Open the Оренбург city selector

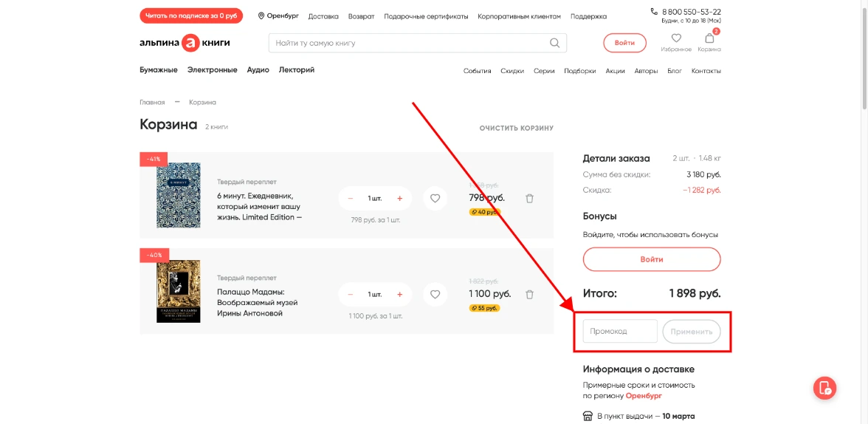(278, 16)
